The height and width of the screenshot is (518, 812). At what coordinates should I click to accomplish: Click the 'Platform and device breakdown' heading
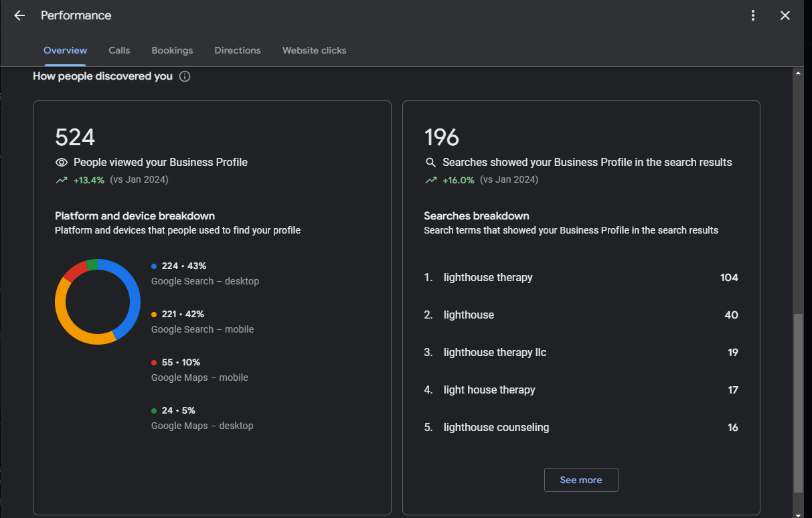tap(135, 216)
